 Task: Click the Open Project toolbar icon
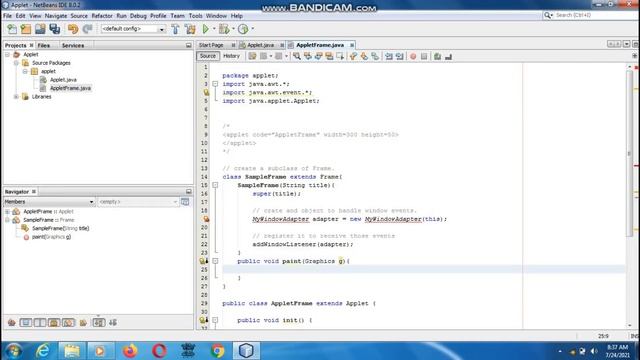click(40, 29)
